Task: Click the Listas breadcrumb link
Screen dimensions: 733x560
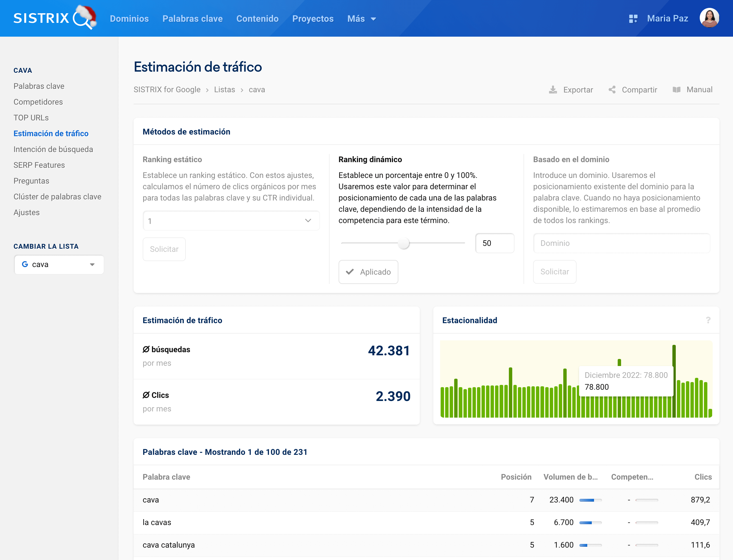Action: tap(224, 90)
